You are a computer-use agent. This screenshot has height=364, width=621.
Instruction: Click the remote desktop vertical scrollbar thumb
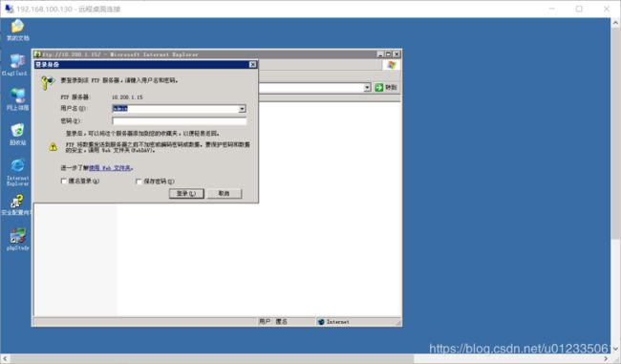[x=615, y=134]
